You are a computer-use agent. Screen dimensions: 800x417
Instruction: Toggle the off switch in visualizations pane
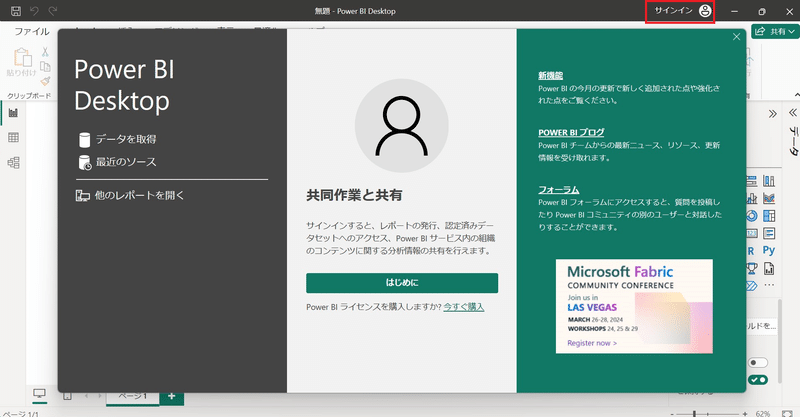point(758,362)
